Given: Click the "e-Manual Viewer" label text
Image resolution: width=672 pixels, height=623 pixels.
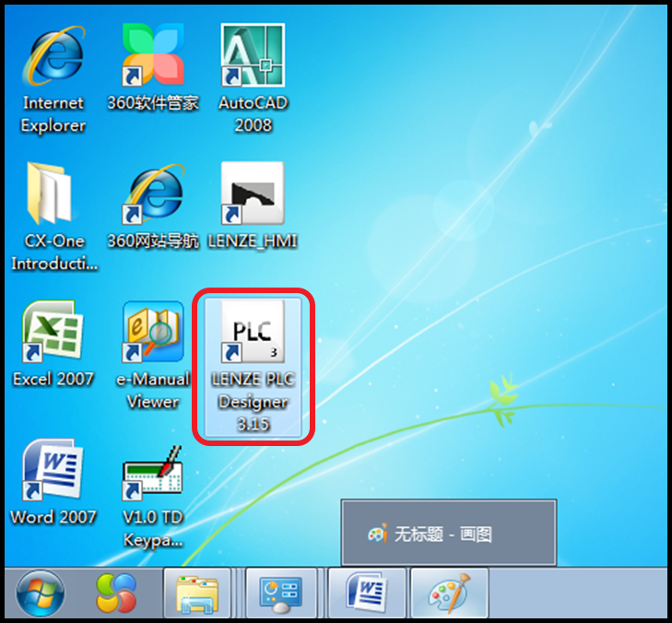Looking at the screenshot, I should 153,391.
